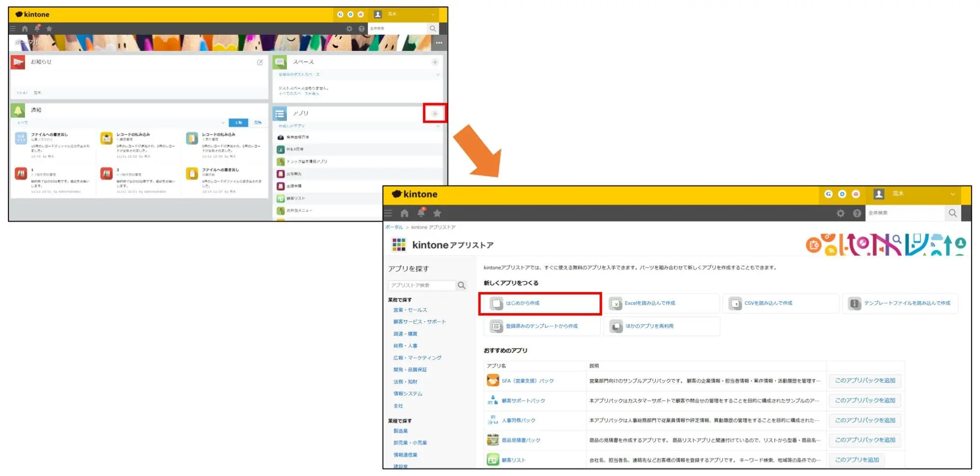The width and height of the screenshot is (980, 476).
Task: Click the plus icon in the スペース panel
Action: tap(435, 62)
